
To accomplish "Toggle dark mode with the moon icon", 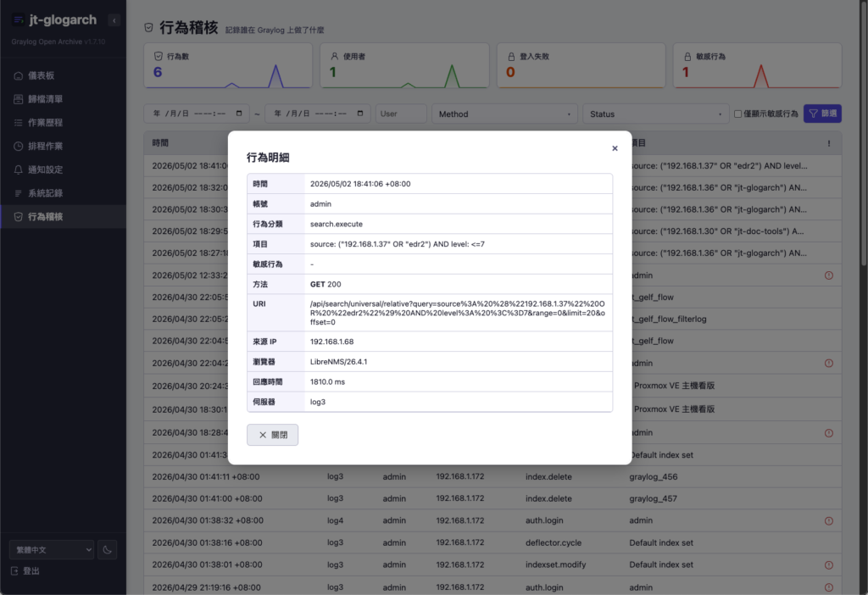I will pos(108,549).
